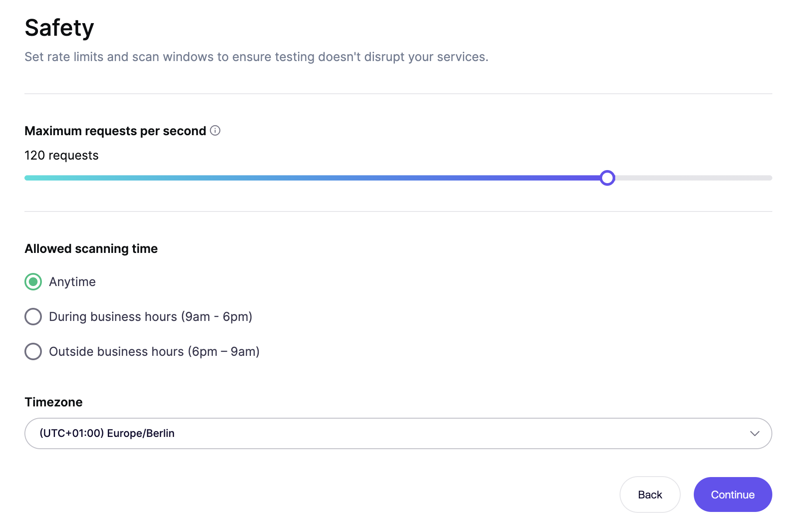Click the "During business hours (9am - 6pm)" label
795x532 pixels.
pos(151,317)
